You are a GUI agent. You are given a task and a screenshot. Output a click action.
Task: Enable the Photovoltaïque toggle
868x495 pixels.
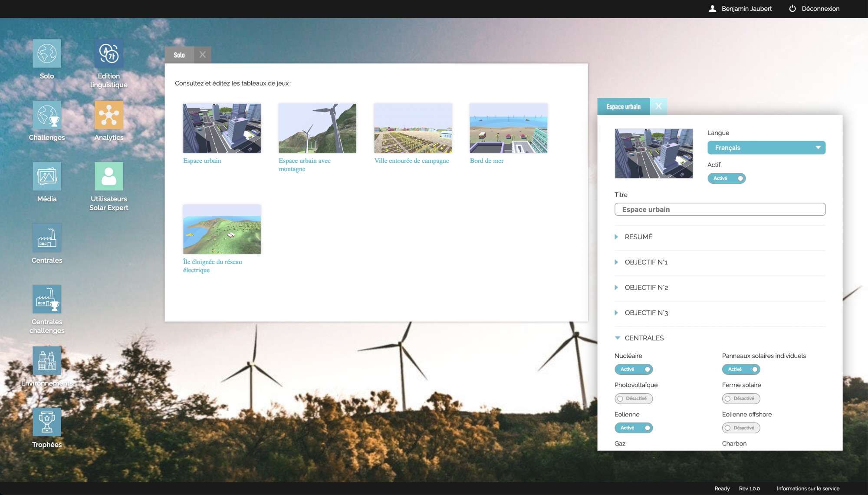[x=633, y=399]
